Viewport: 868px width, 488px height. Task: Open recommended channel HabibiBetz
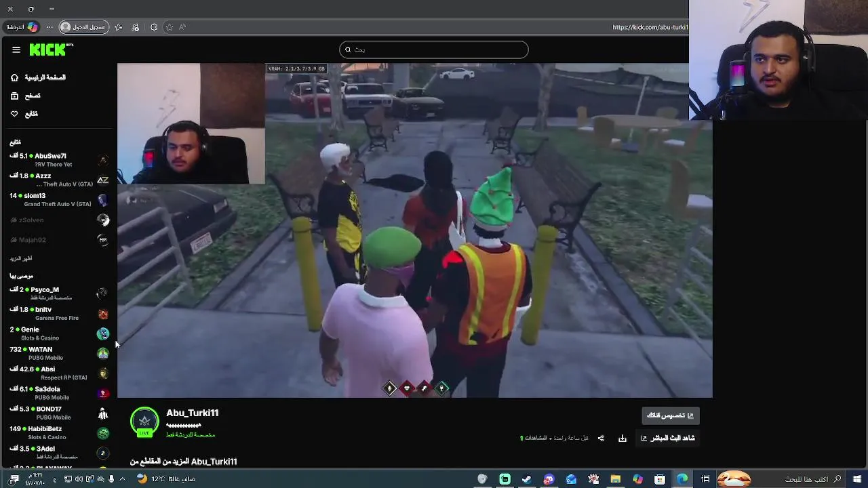tap(59, 432)
